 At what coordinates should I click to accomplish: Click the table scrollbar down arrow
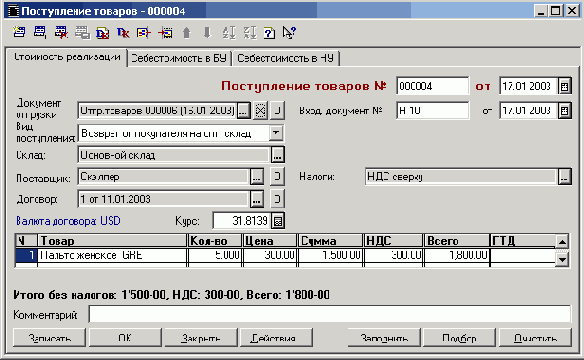pyautogui.click(x=562, y=259)
